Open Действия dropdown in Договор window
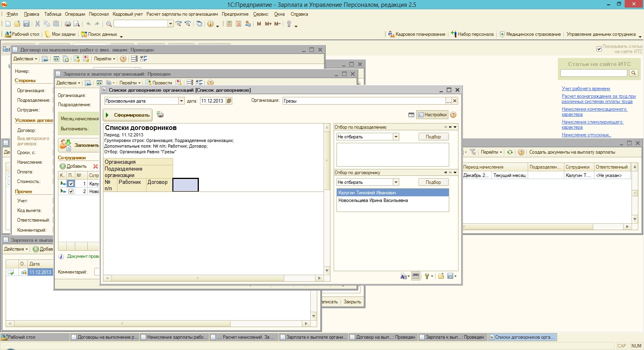 click(x=25, y=59)
